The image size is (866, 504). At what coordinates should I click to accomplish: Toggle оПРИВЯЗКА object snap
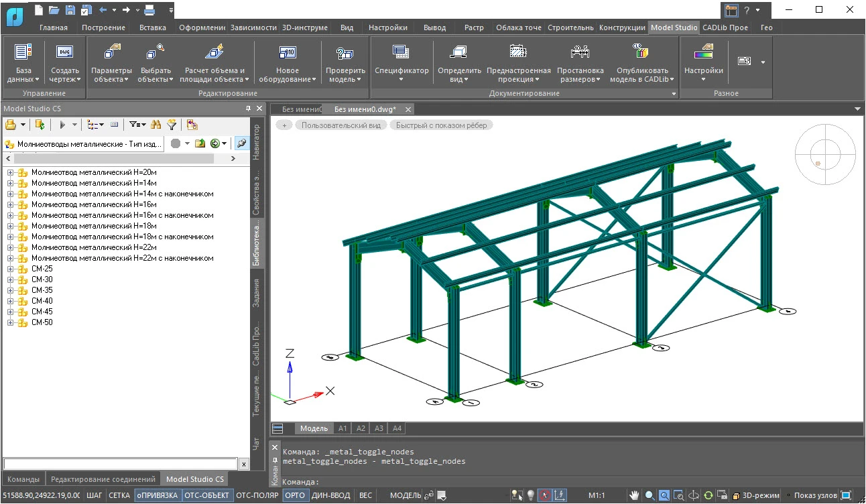158,496
